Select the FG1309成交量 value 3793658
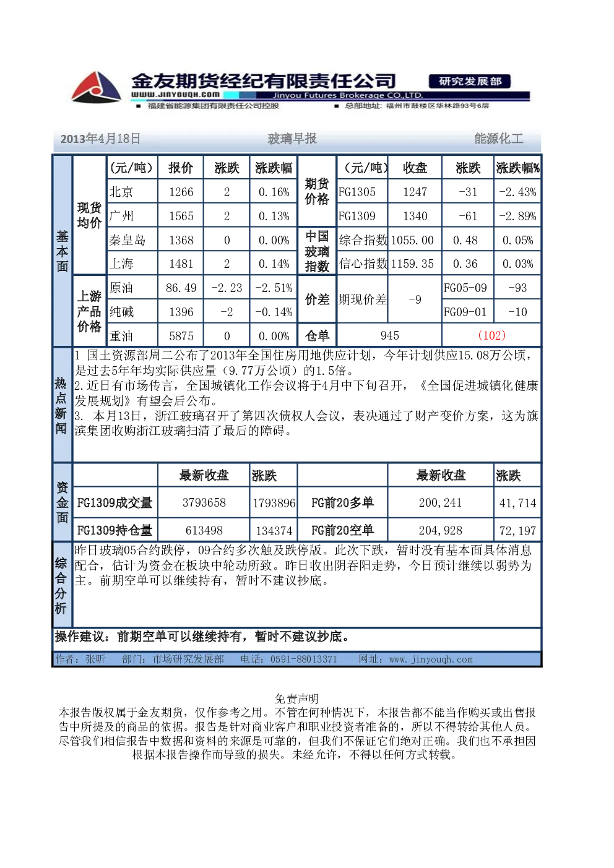This screenshot has height=868, width=614. click(x=204, y=503)
